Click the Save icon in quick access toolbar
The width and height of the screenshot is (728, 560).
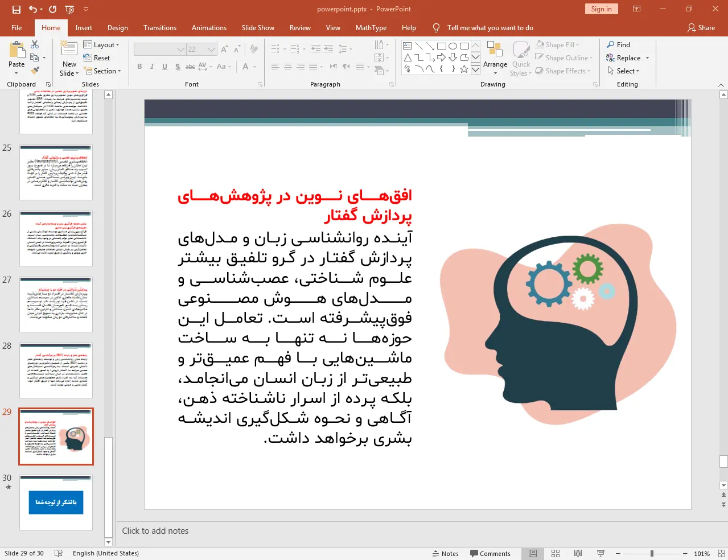point(16,9)
